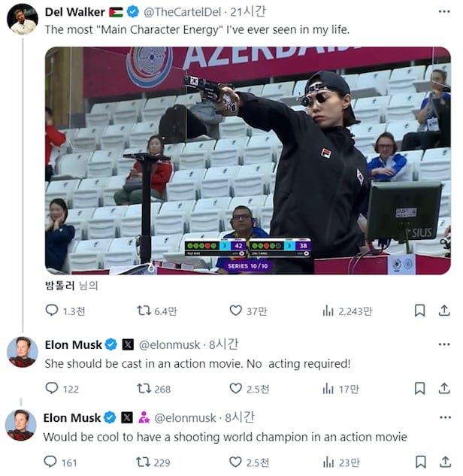
Task: Open the shooting athlete video thumbnail
Action: click(x=248, y=160)
